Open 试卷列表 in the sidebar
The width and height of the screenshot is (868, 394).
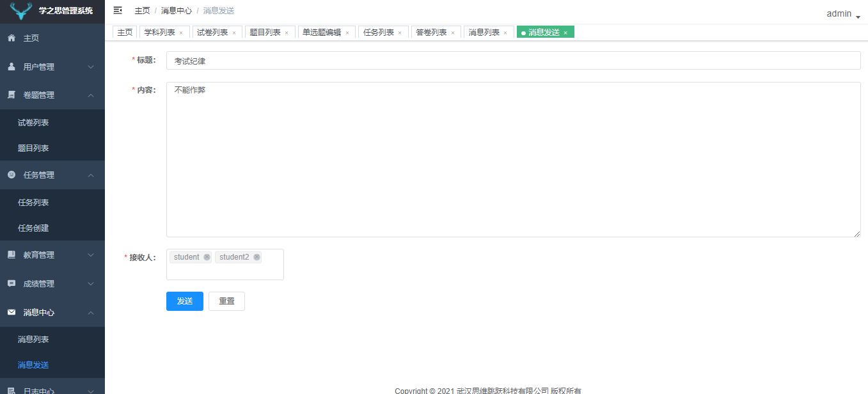[52, 122]
